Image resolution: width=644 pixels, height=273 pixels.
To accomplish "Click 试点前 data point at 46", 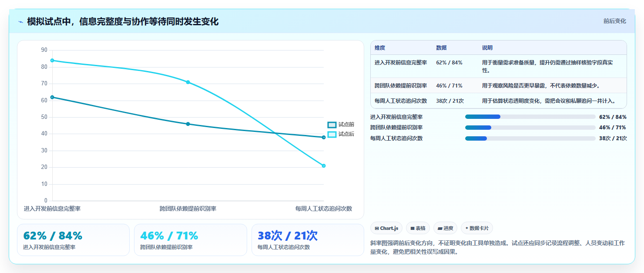I will click(188, 124).
